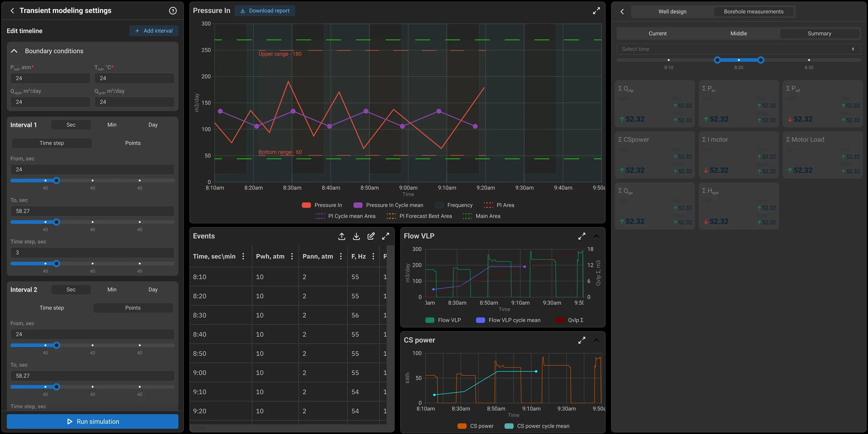
Task: Select Day unit for Interval 2
Action: tap(153, 290)
